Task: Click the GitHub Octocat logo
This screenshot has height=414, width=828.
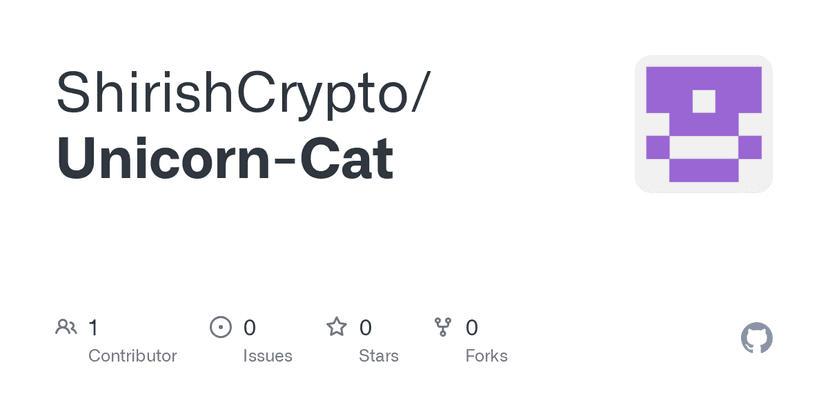Action: click(x=757, y=338)
